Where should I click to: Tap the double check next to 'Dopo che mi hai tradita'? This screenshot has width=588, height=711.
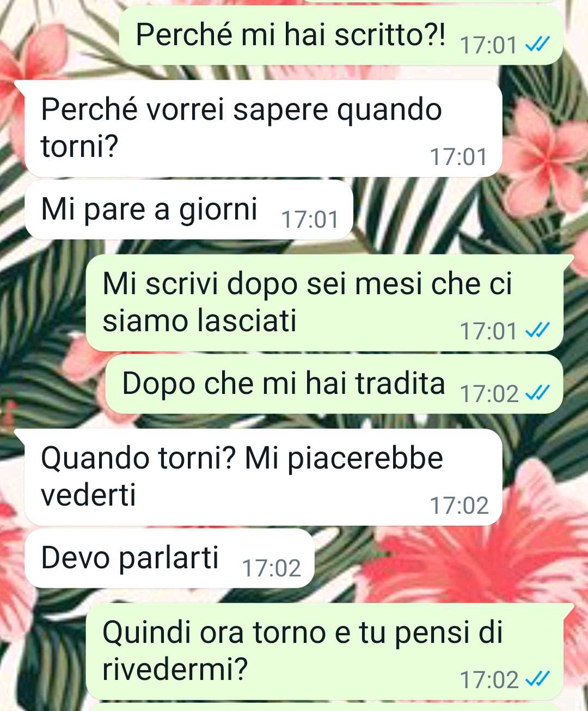(x=537, y=393)
